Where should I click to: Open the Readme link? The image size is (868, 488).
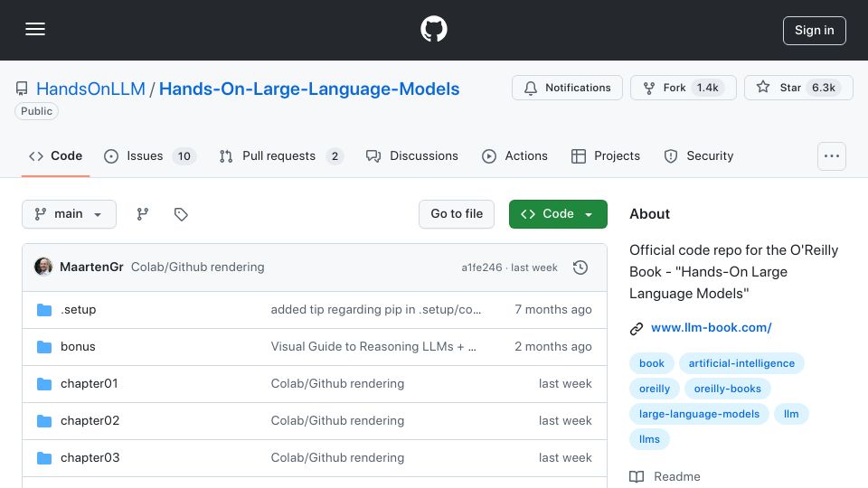(677, 476)
